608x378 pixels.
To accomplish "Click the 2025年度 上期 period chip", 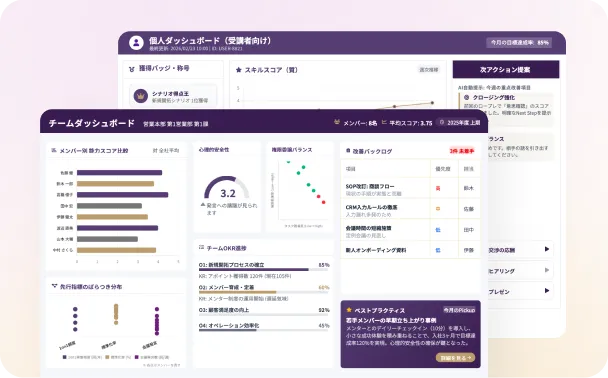I will click(459, 123).
